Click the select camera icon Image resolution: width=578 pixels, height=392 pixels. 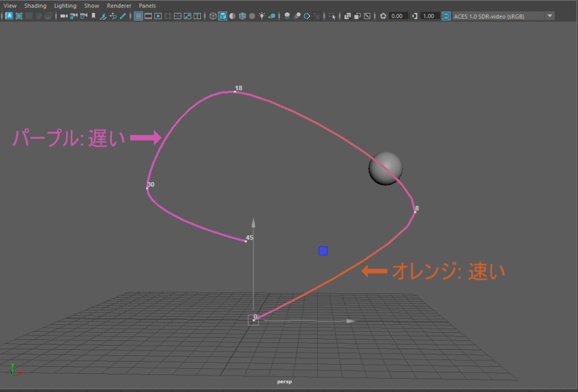pyautogui.click(x=64, y=16)
